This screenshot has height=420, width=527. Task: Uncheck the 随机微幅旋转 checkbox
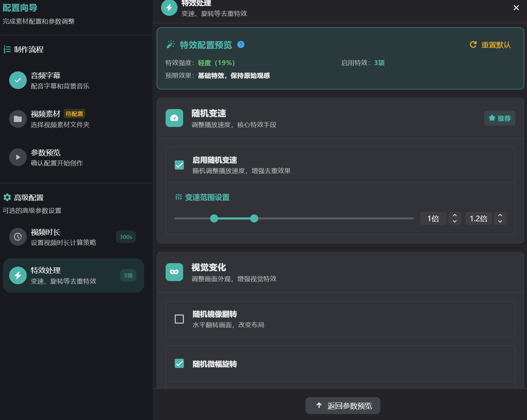coord(179,363)
